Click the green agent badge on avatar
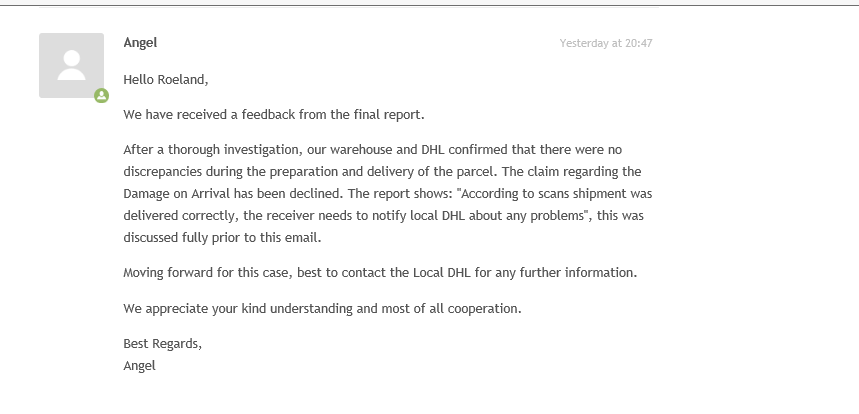 coord(101,96)
